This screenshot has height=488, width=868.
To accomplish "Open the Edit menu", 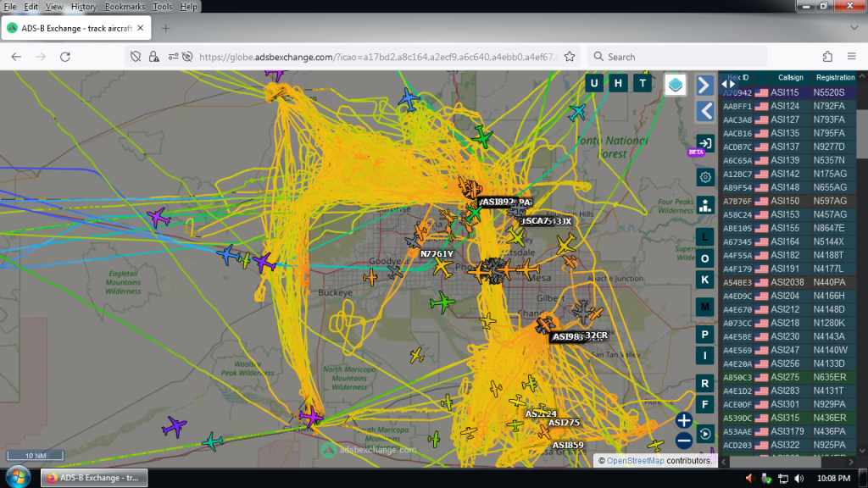I will [31, 7].
